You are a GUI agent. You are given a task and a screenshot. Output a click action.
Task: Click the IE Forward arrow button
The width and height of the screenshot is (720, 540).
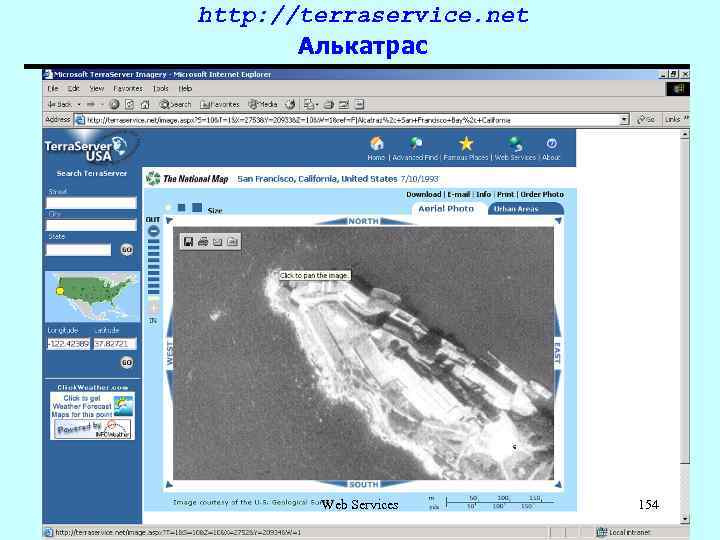[x=90, y=104]
